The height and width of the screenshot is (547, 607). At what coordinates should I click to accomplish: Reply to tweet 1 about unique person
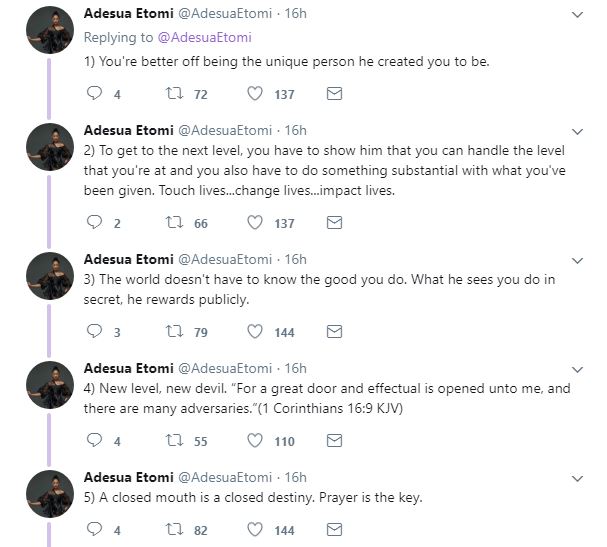[x=96, y=93]
